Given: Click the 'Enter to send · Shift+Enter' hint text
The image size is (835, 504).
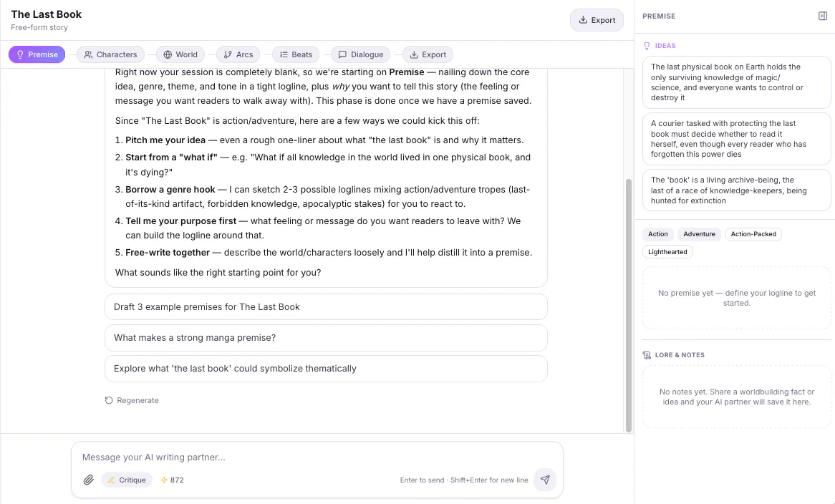Looking at the screenshot, I should pyautogui.click(x=464, y=480).
